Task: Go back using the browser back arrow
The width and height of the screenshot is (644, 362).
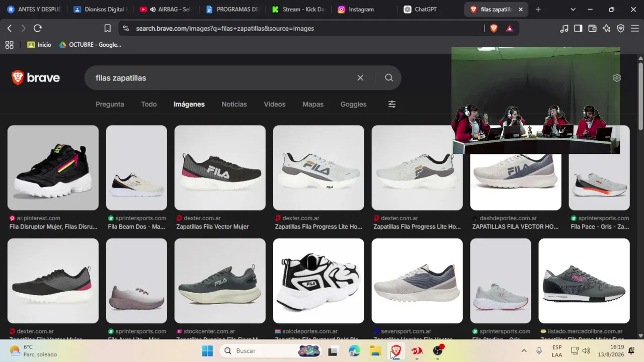Action: click(x=9, y=29)
